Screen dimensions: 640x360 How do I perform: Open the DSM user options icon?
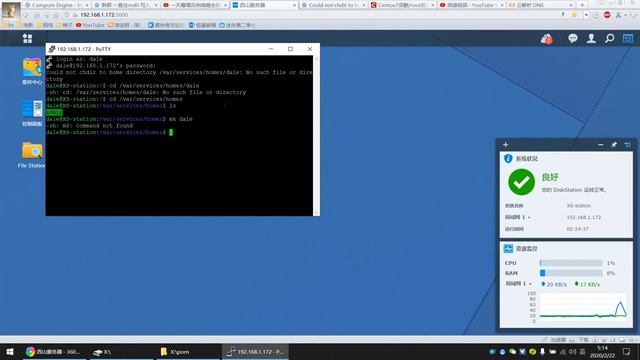point(591,38)
